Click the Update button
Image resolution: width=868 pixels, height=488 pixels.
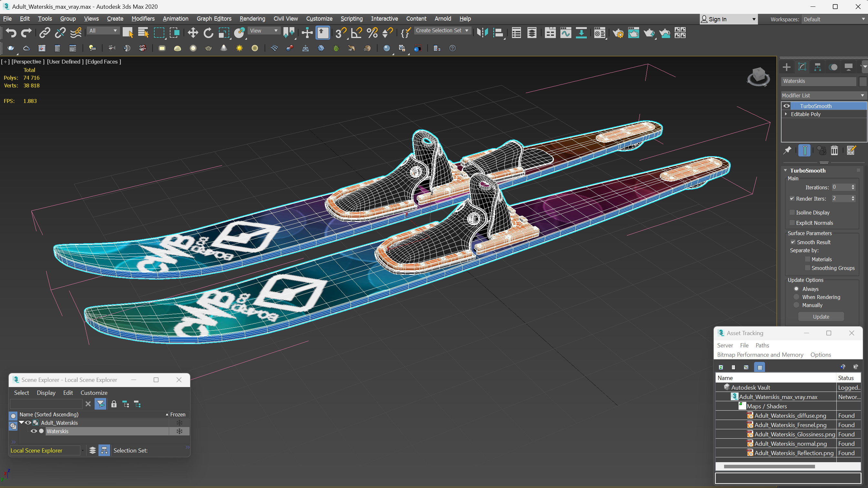click(821, 317)
